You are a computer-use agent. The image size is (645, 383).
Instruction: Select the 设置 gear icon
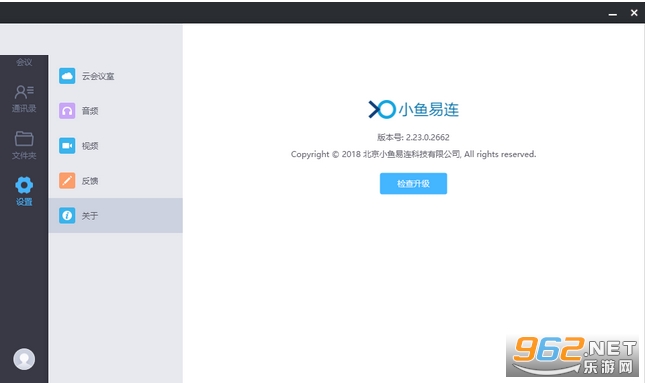pos(24,185)
